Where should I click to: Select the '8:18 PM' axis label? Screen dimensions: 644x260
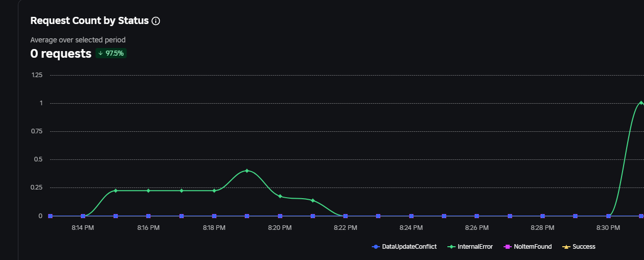pos(214,227)
